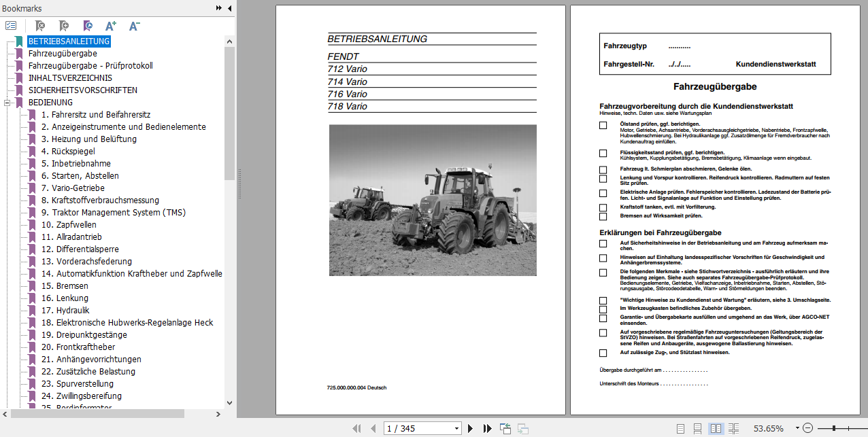Open 5. Inbetriebnahme bookmark
Screen dimensions: 868x437
[x=76, y=164]
